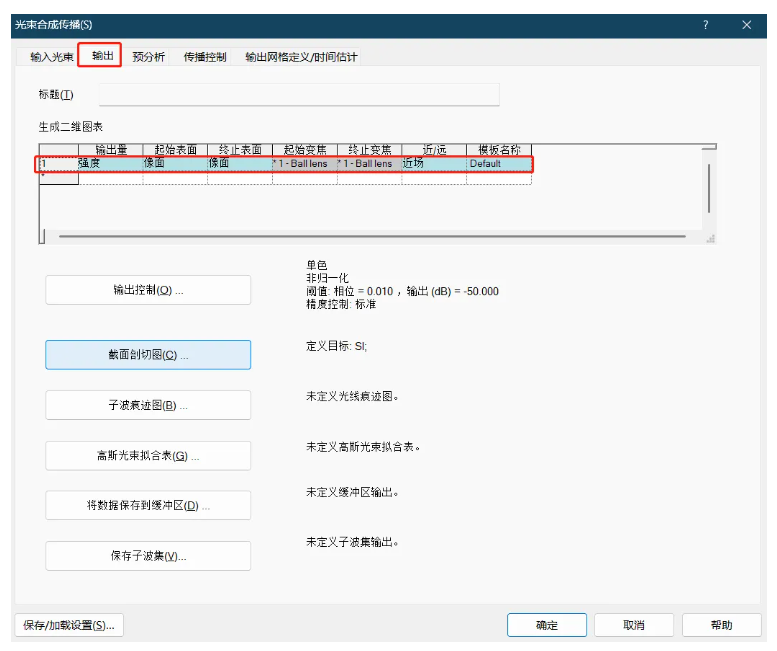The height and width of the screenshot is (651, 777).
Task: Open 子波痕迹图 options
Action: click(148, 405)
